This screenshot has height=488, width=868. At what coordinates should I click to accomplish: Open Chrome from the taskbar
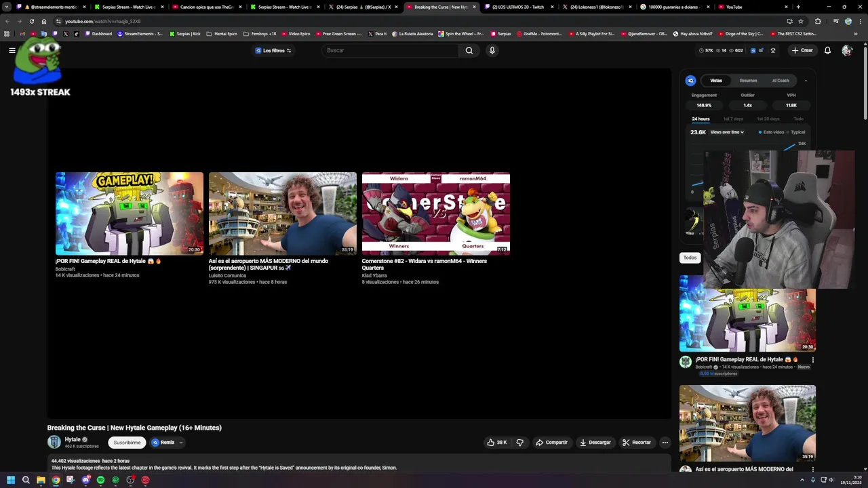[56, 480]
